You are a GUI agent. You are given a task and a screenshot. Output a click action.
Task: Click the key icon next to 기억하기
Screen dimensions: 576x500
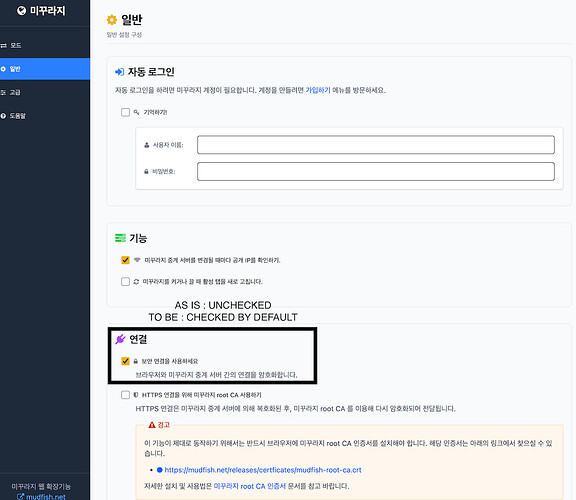tap(136, 112)
